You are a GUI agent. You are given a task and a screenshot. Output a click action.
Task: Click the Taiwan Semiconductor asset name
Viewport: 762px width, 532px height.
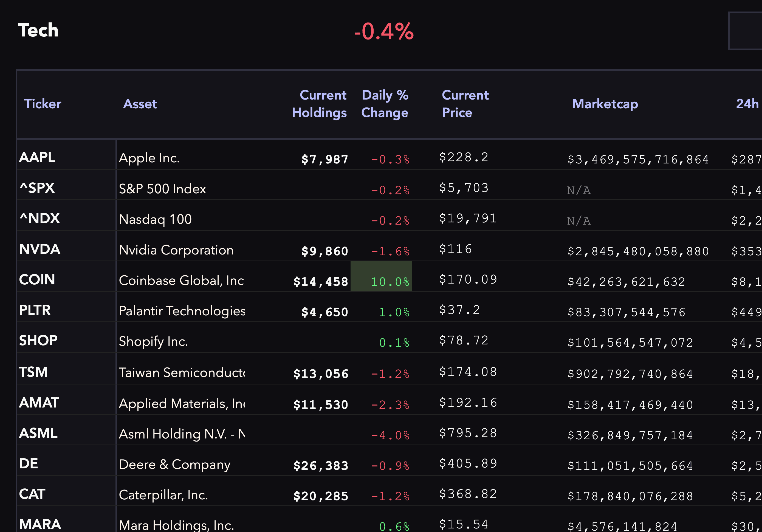[182, 373]
